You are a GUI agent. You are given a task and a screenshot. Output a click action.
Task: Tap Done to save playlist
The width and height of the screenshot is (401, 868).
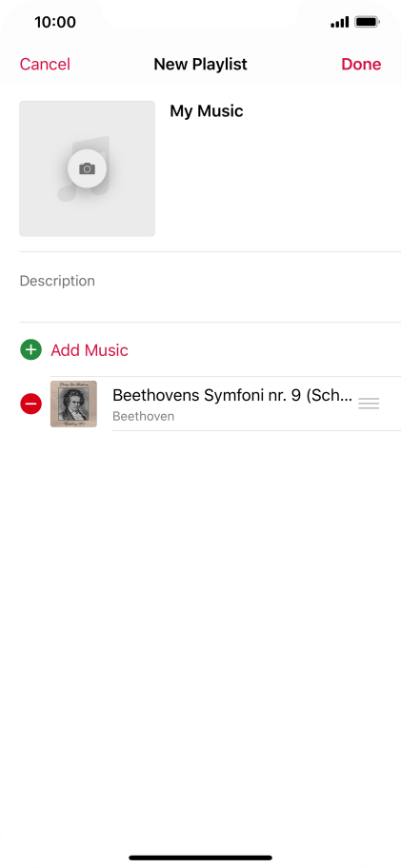click(x=361, y=64)
